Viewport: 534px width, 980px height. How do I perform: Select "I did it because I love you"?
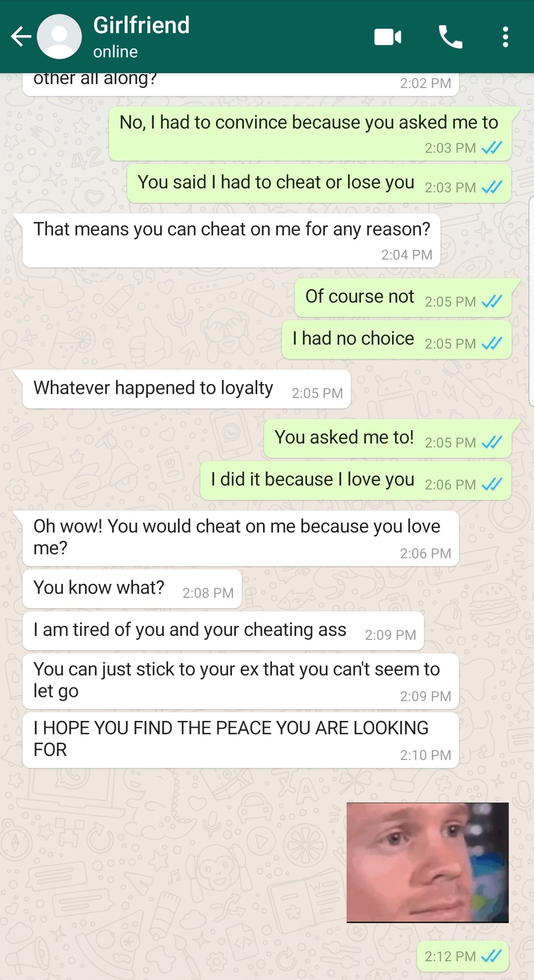tap(356, 481)
